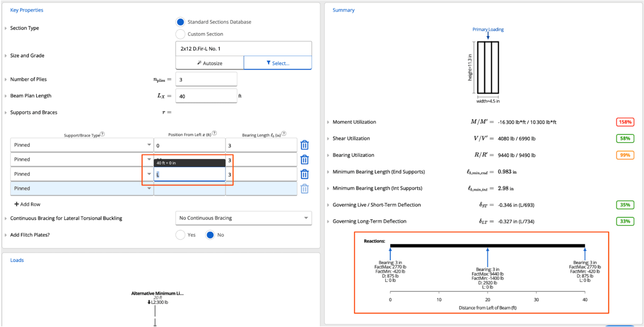Click the 33% long-term deflection badge
Viewport: 644px width, 327px height.
[x=625, y=221]
